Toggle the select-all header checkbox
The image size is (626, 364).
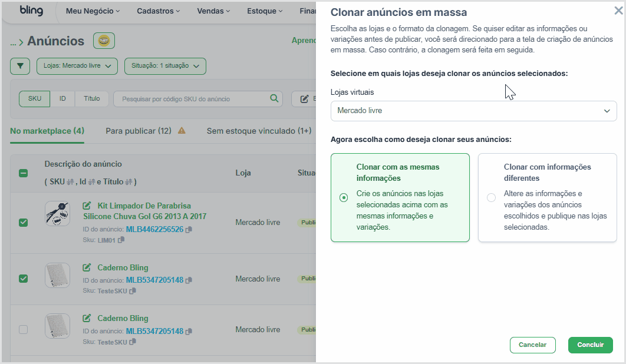(x=23, y=173)
